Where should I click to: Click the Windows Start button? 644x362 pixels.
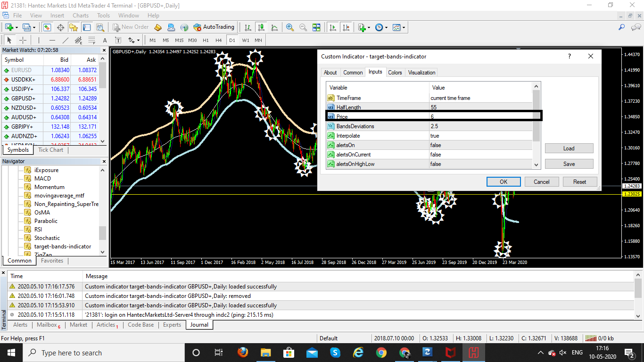coord(11,353)
